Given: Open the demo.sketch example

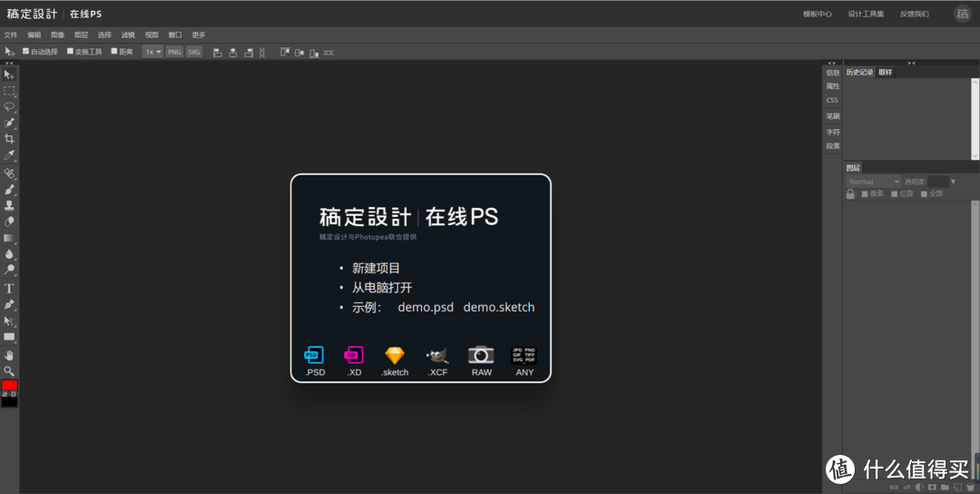Looking at the screenshot, I should [499, 307].
